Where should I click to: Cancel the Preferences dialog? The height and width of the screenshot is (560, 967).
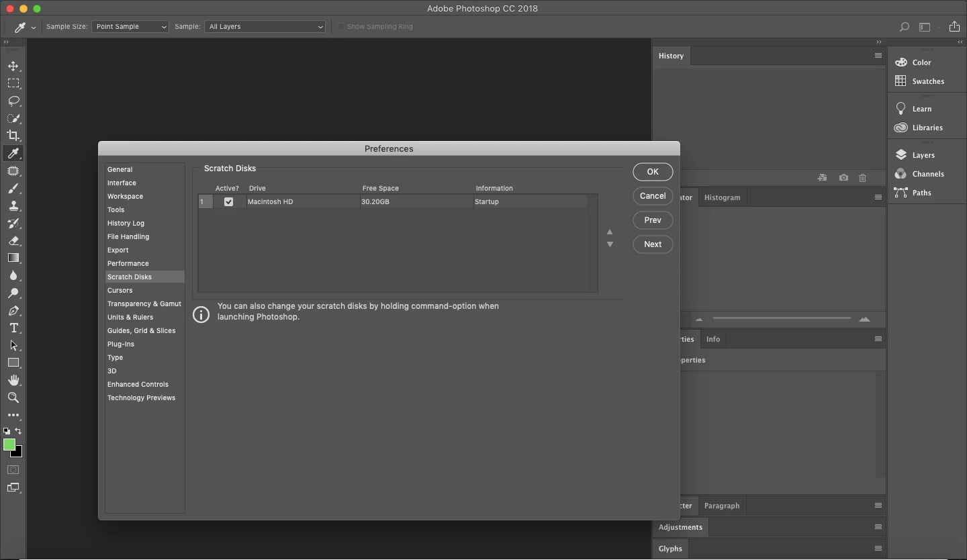653,196
